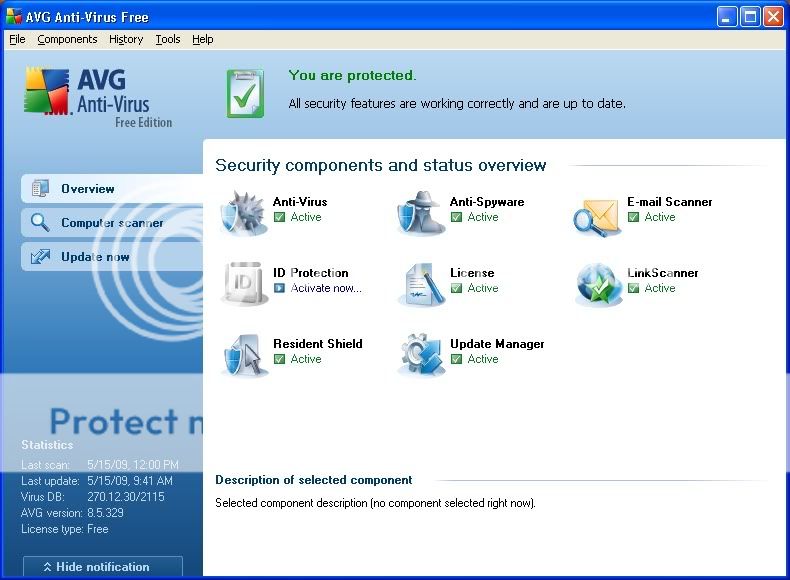This screenshot has height=580, width=790.
Task: Click the Activate now arrow icon
Action: coord(279,288)
